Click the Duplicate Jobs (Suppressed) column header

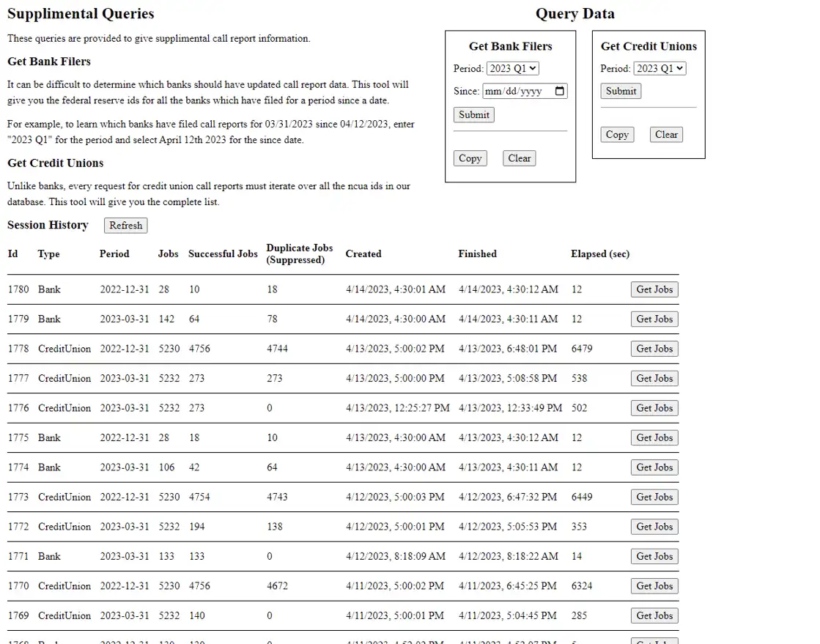point(300,253)
